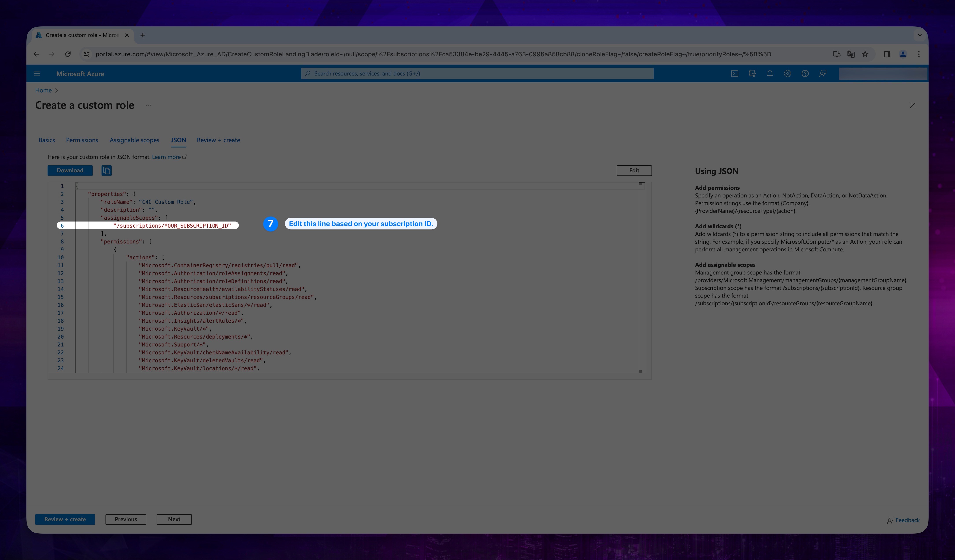This screenshot has width=955, height=560.
Task: Click Review + create button
Action: point(65,519)
